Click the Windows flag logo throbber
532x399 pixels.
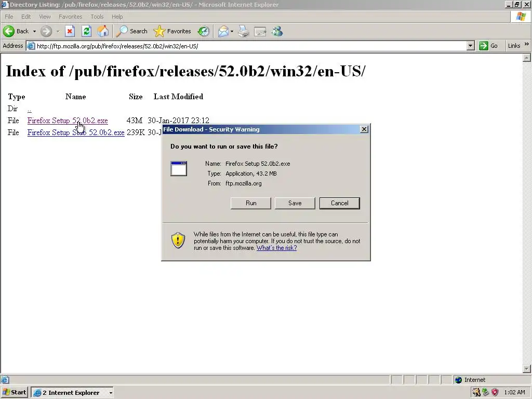point(521,16)
